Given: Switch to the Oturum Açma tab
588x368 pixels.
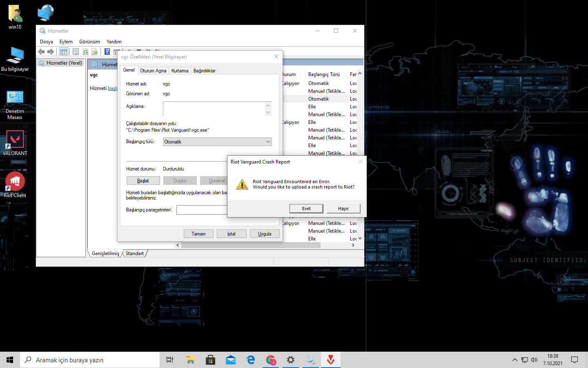Looking at the screenshot, I should [153, 71].
